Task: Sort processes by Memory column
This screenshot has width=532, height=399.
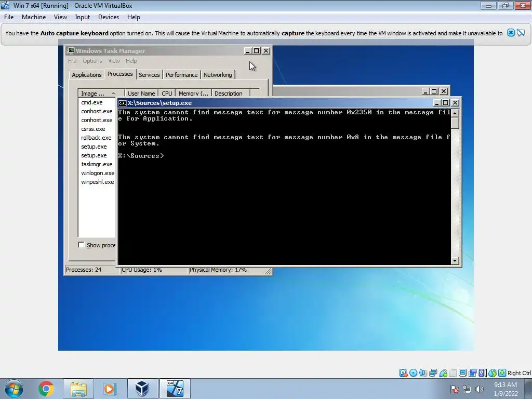Action: (193, 94)
